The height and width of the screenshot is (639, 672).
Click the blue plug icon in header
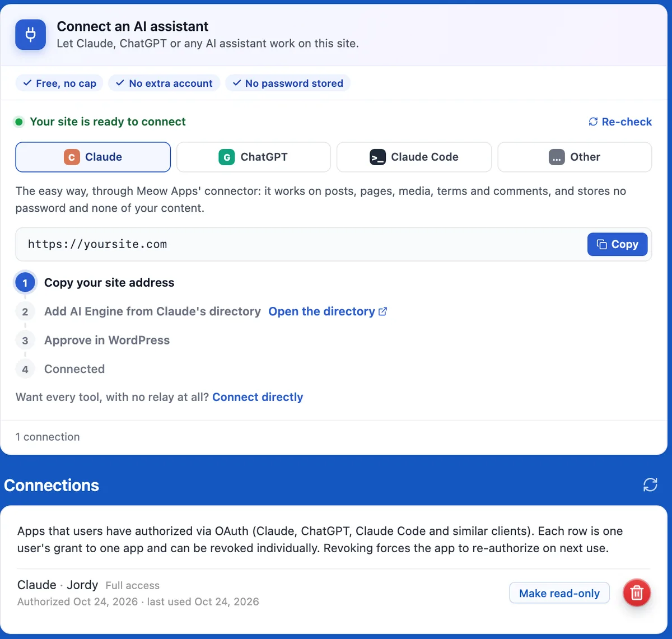[x=31, y=34]
